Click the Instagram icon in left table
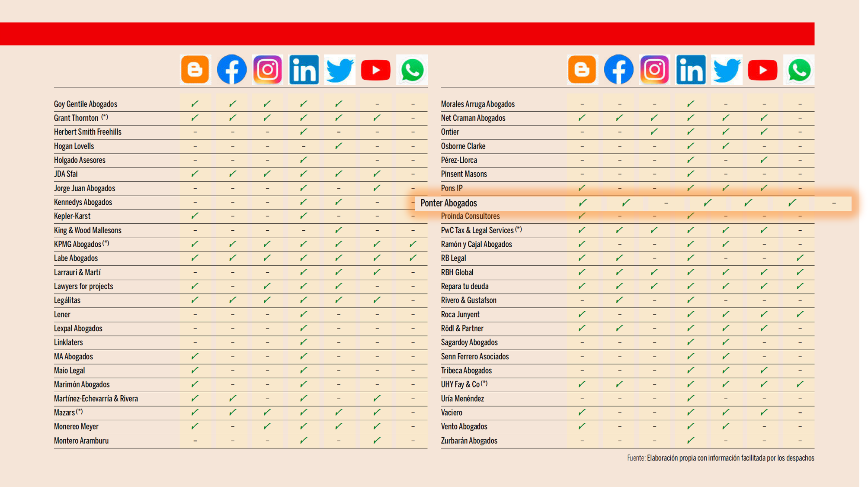Image resolution: width=868 pixels, height=487 pixels. [x=268, y=70]
